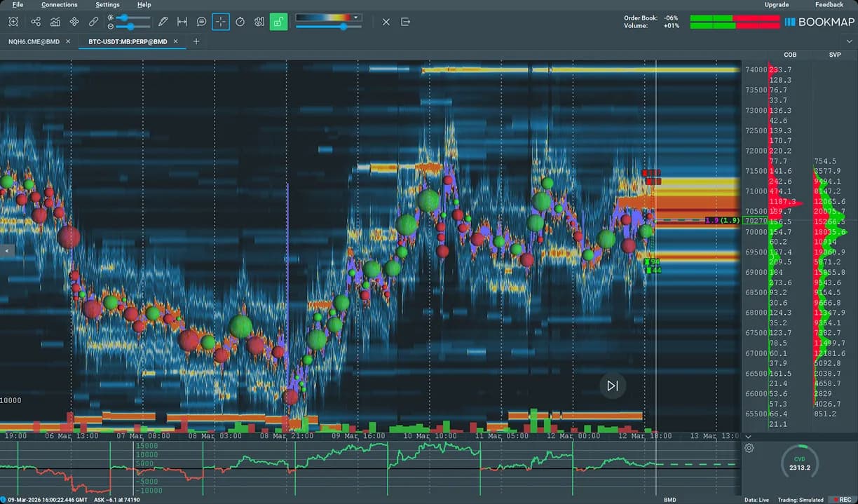This screenshot has height=504, width=858.
Task: Open the heatmap color palette dropdown
Action: click(355, 18)
